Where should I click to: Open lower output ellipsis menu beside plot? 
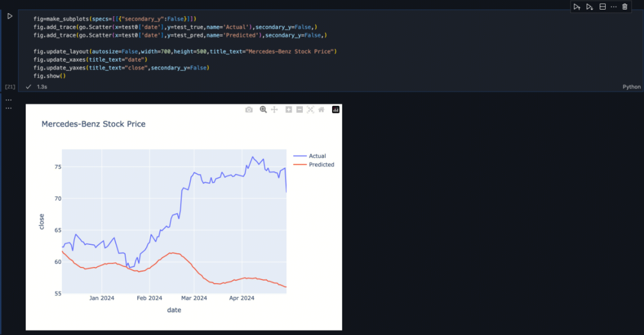point(8,108)
